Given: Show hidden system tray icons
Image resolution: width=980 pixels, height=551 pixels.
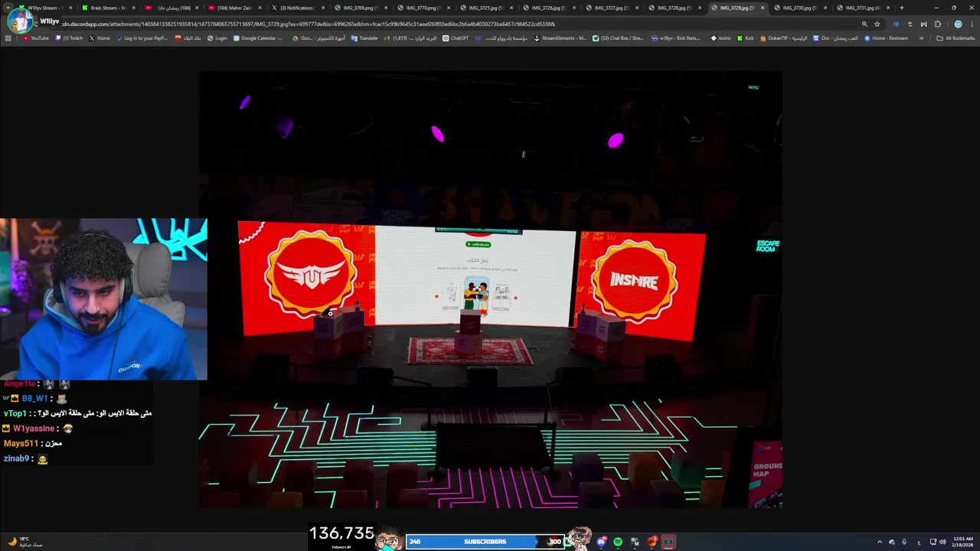Looking at the screenshot, I should (879, 542).
